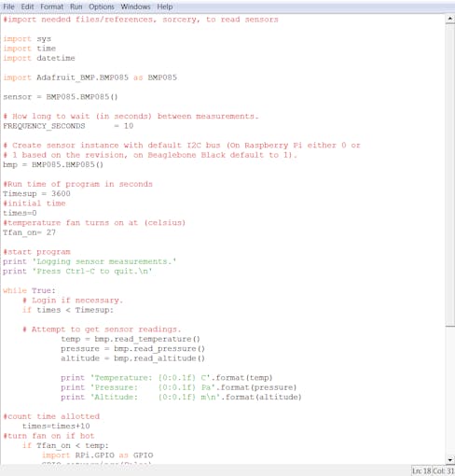This screenshot has width=455, height=476.
Task: Click the '#start program' comment
Action: click(x=36, y=252)
